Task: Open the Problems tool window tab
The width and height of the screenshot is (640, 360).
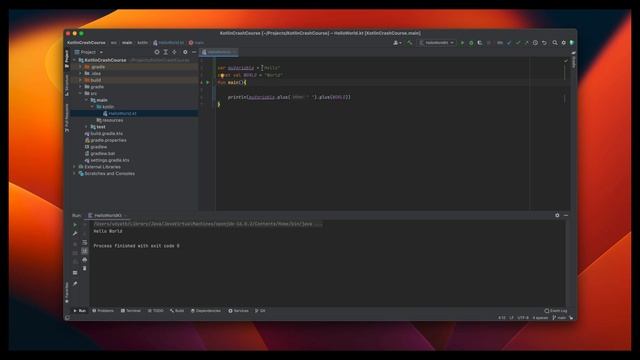Action: point(103,311)
